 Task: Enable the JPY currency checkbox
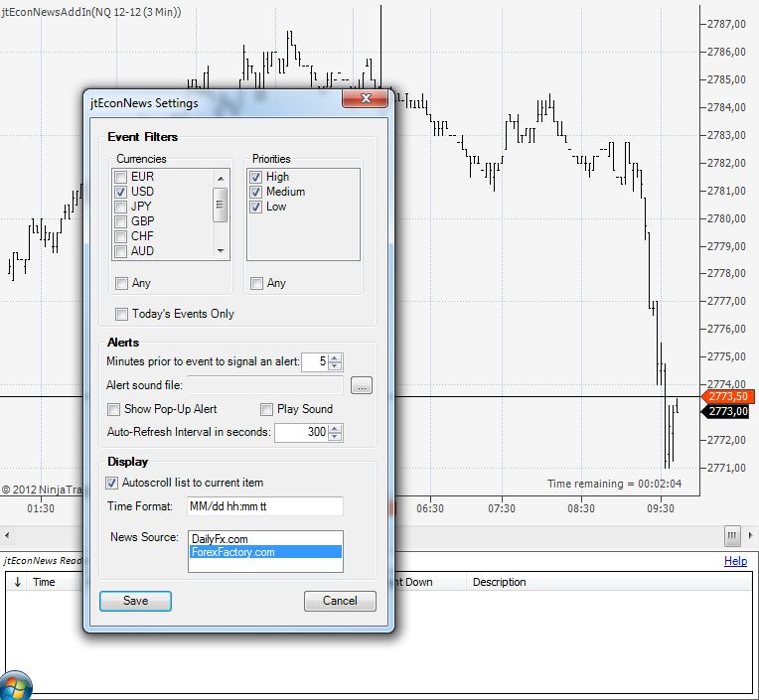pyautogui.click(x=121, y=208)
